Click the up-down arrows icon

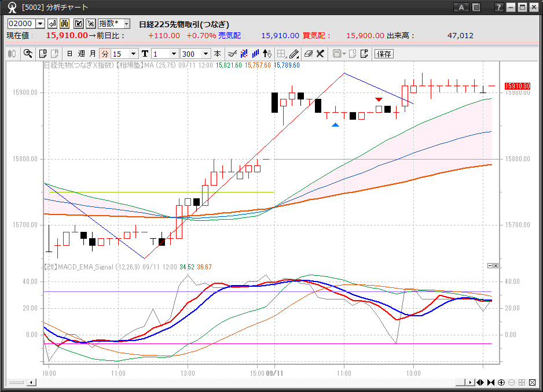click(x=267, y=54)
